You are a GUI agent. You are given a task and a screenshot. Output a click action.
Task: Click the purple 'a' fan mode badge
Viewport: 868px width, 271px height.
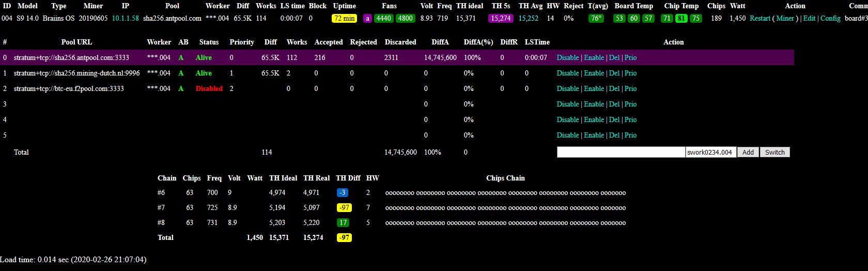pos(367,18)
